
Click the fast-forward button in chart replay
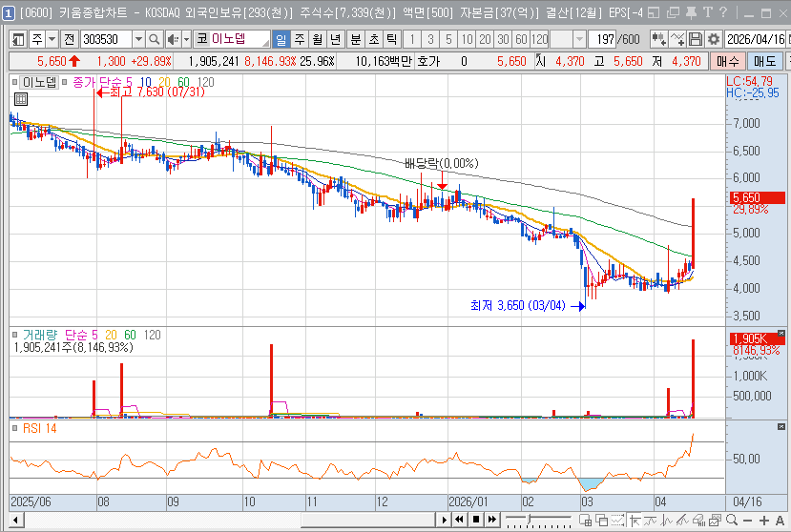click(491, 520)
